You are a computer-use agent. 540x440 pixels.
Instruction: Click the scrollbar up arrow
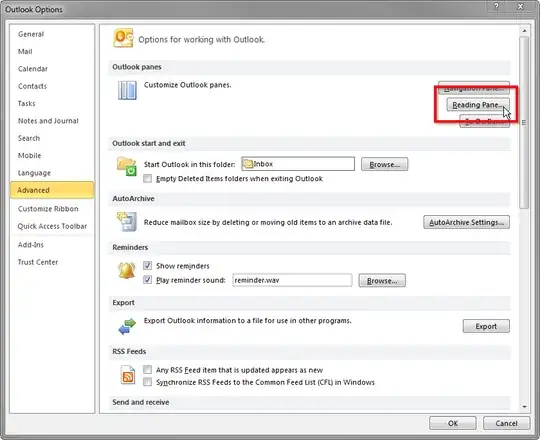[524, 31]
